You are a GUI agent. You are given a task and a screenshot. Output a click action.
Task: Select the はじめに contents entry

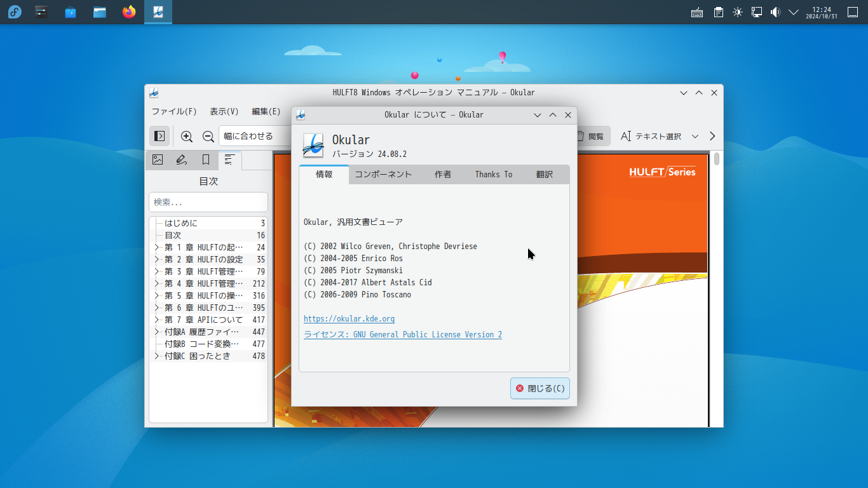[208, 223]
